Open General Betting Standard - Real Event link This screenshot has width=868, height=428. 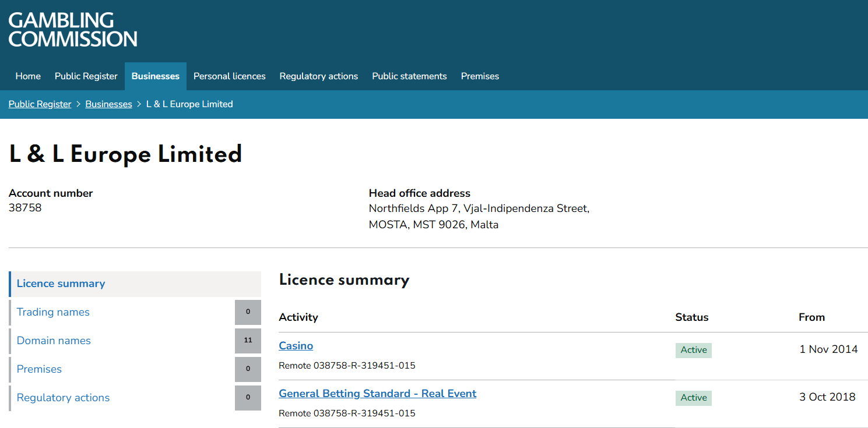click(378, 394)
